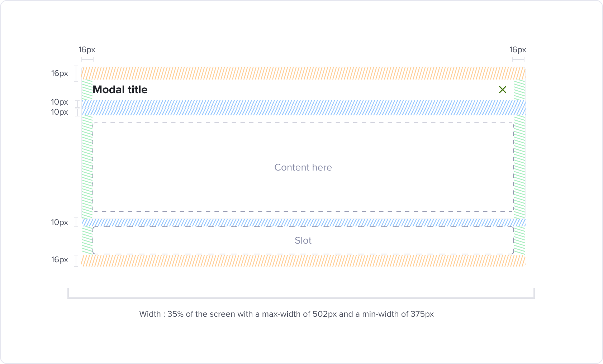
Task: Click the gray width bracket line
Action: point(301,297)
